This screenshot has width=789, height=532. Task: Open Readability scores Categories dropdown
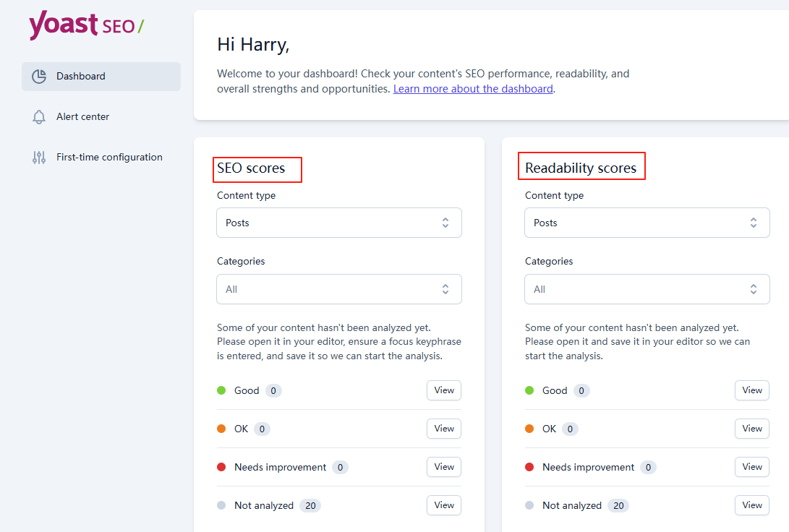click(647, 289)
